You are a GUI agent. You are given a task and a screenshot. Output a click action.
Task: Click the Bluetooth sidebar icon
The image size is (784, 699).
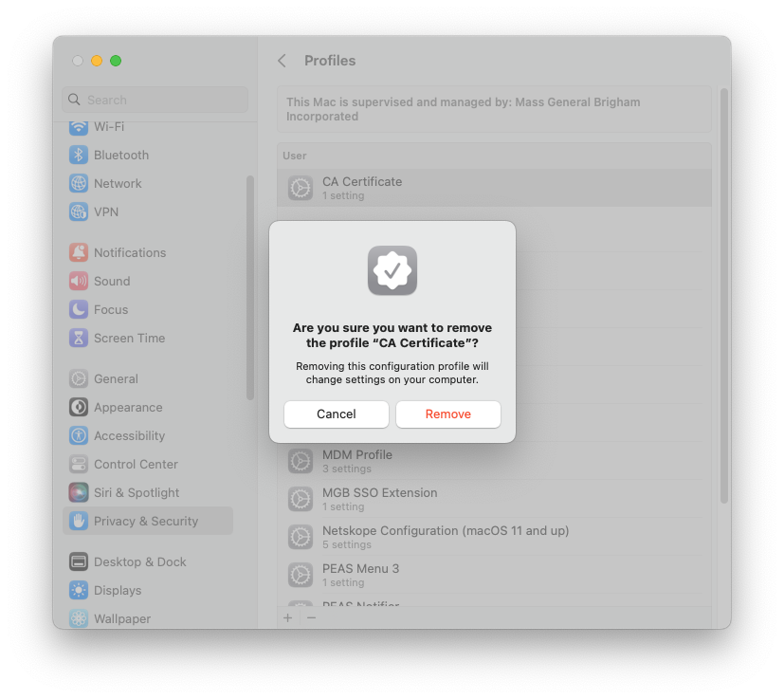tap(79, 156)
